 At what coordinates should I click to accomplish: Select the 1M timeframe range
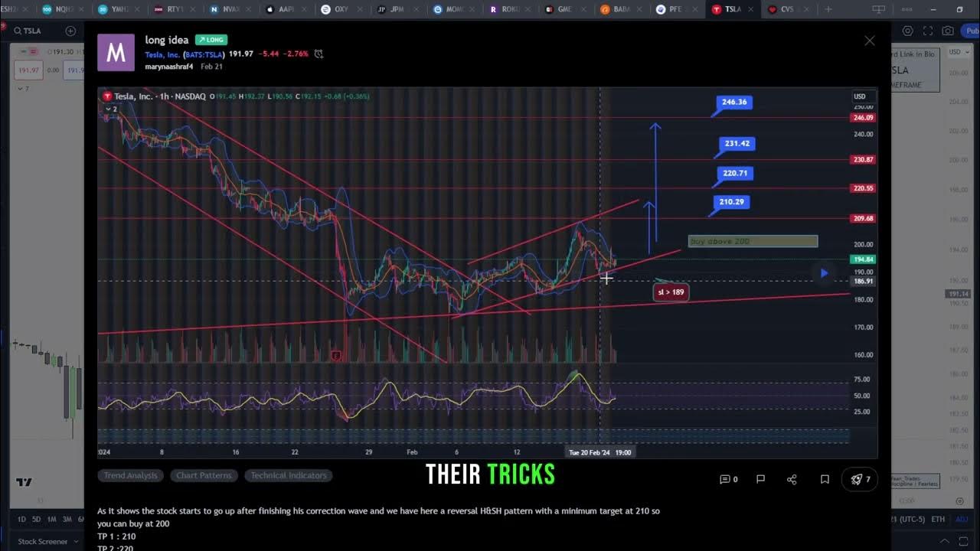[51, 520]
